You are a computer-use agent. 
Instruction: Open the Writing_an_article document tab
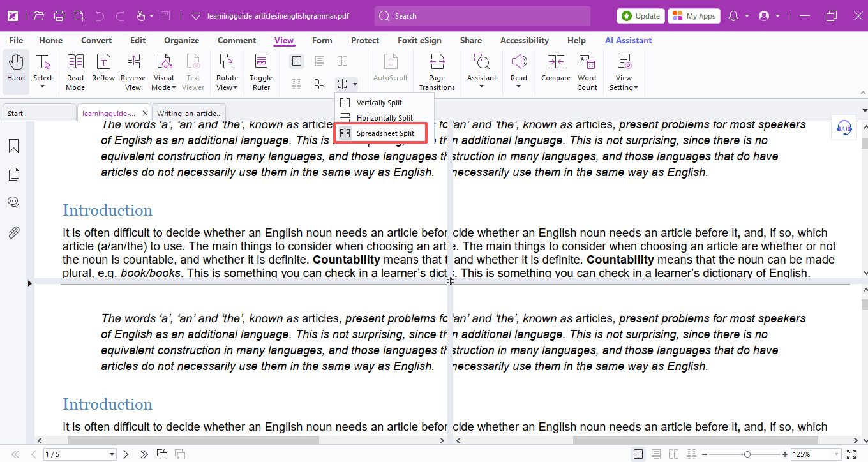click(x=190, y=114)
